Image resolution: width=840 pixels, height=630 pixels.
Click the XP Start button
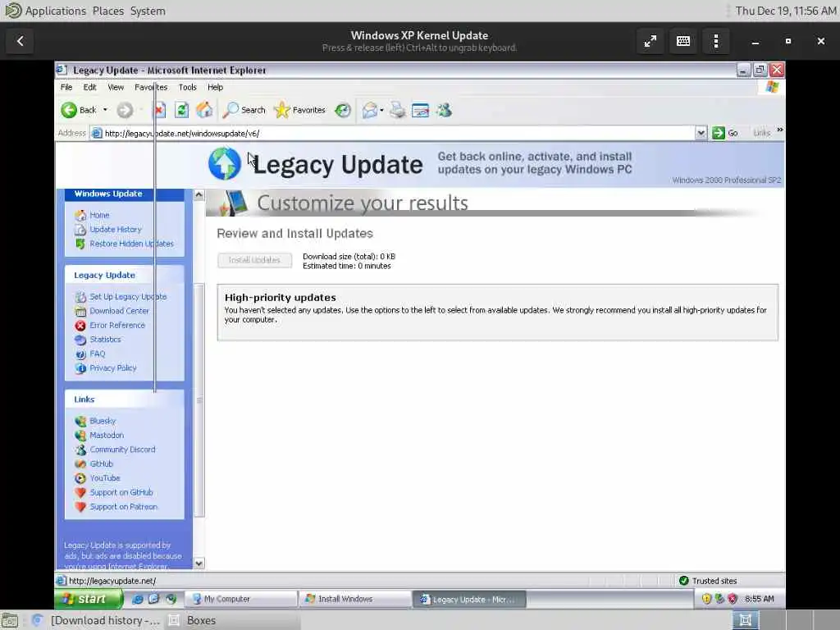pyautogui.click(x=89, y=599)
